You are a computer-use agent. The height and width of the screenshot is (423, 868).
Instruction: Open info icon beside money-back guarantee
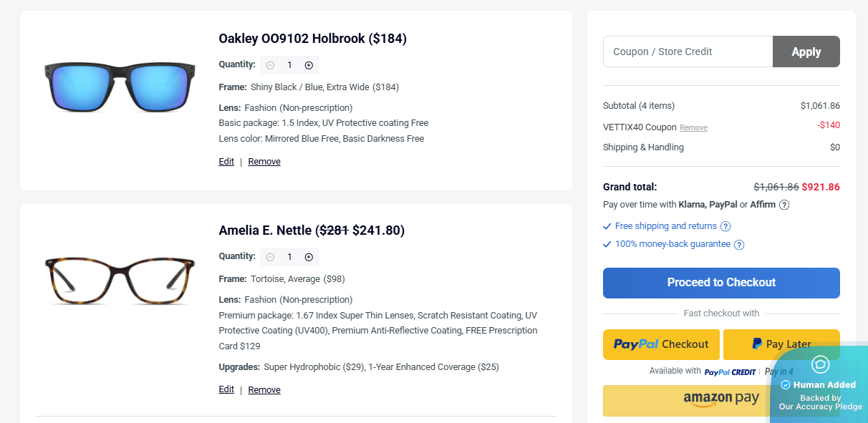[739, 245]
